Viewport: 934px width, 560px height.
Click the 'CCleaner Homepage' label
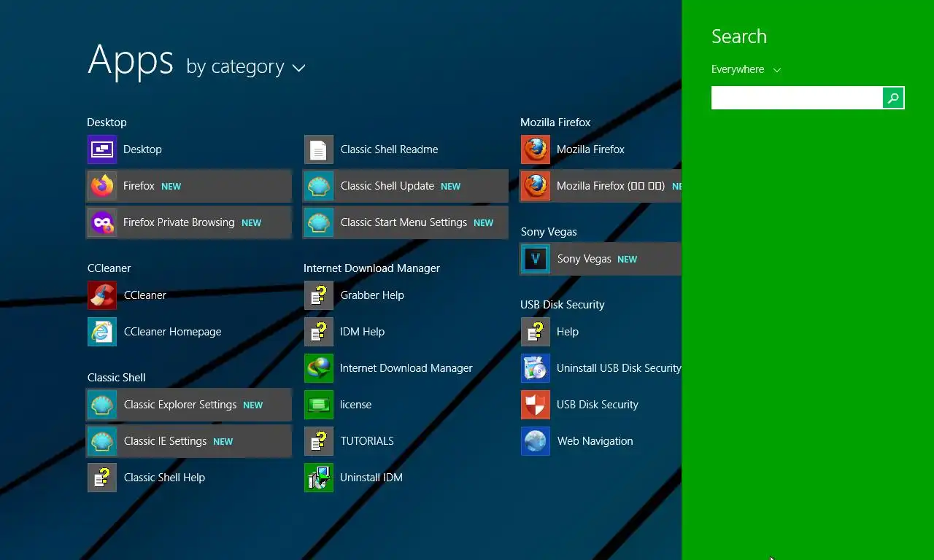click(173, 332)
